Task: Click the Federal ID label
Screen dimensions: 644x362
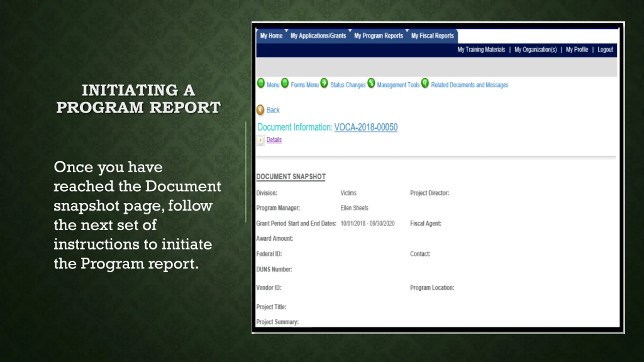Action: 269,254
